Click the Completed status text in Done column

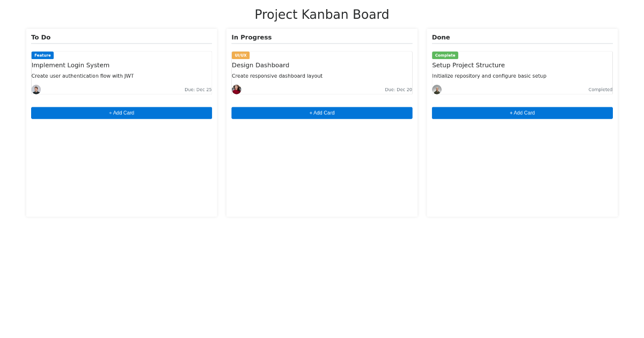[x=600, y=89]
